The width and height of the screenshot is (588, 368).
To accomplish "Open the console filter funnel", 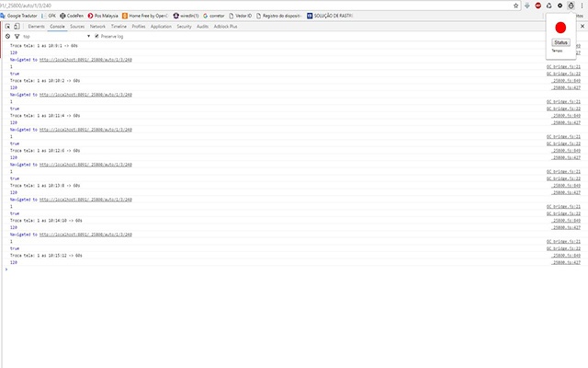I will (17, 37).
